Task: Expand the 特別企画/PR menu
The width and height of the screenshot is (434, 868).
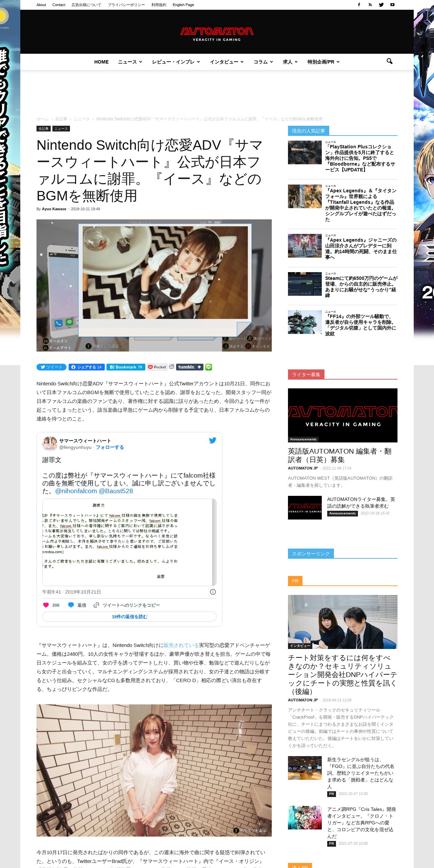Action: click(x=323, y=62)
